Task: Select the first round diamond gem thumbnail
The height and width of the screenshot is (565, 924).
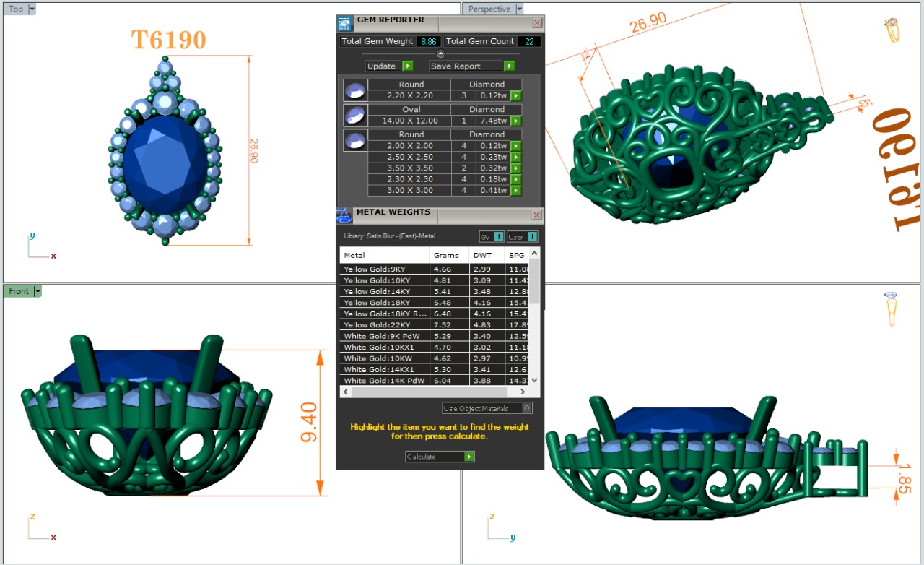Action: click(x=354, y=90)
